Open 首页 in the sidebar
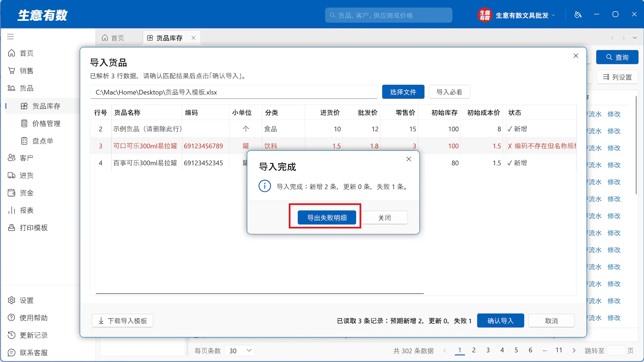 (21, 53)
